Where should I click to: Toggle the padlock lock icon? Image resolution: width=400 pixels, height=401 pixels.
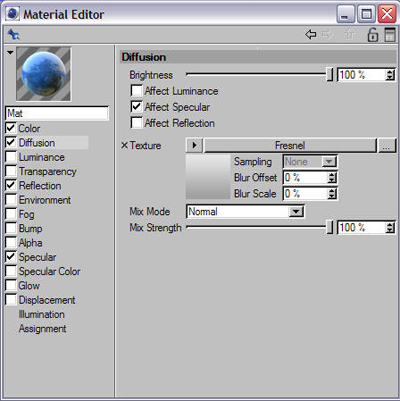coord(372,35)
